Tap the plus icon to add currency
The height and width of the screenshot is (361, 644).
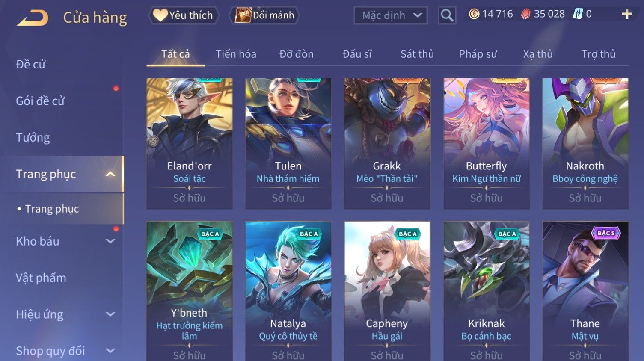pos(627,14)
